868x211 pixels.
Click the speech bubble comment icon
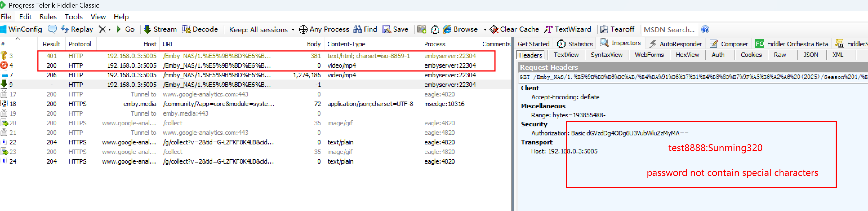click(52, 29)
